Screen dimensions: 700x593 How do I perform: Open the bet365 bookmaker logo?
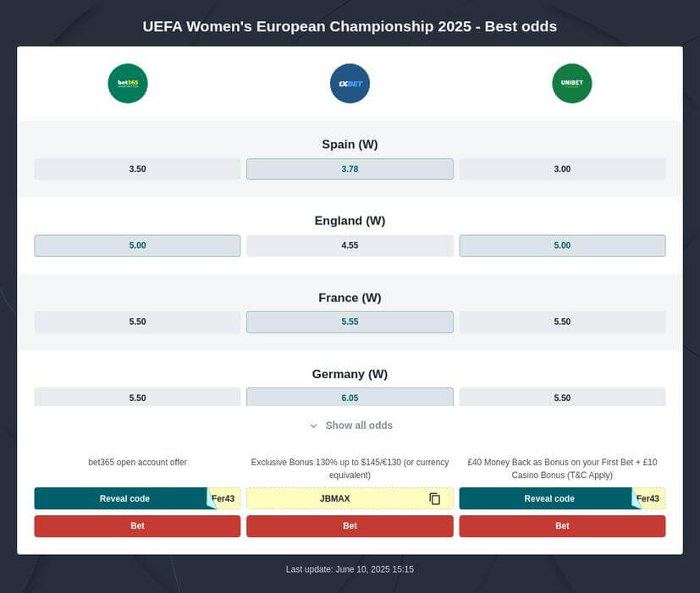click(128, 84)
